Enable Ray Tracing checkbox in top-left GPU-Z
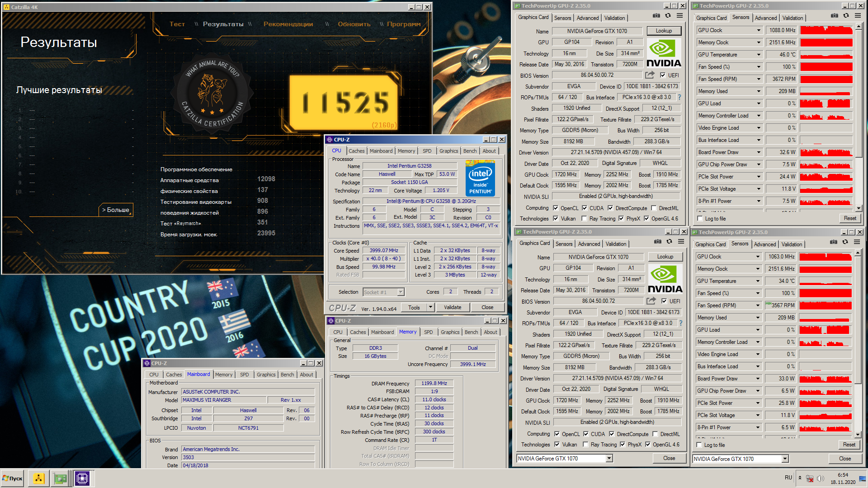The image size is (868, 488). pos(585,219)
